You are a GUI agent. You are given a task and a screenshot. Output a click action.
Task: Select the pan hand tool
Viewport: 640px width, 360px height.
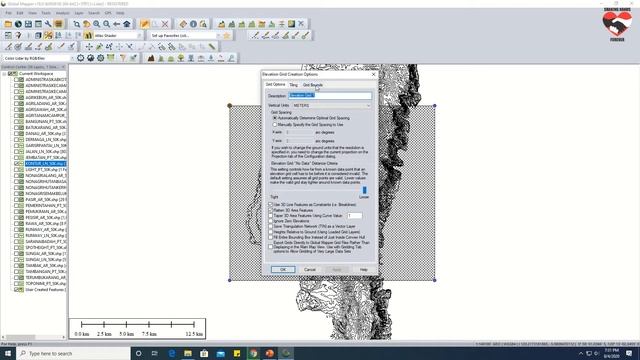pos(87,24)
